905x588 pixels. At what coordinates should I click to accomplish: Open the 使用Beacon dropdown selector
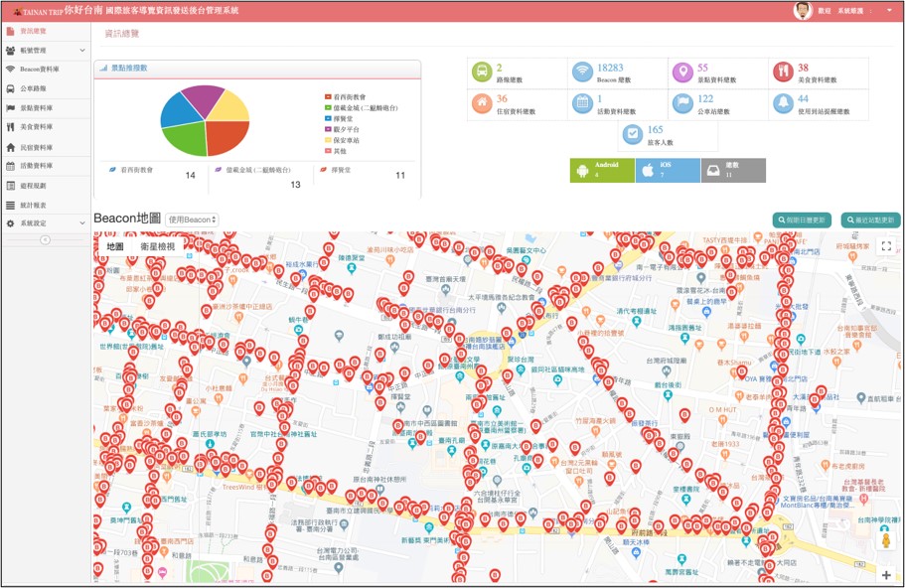pos(193,219)
